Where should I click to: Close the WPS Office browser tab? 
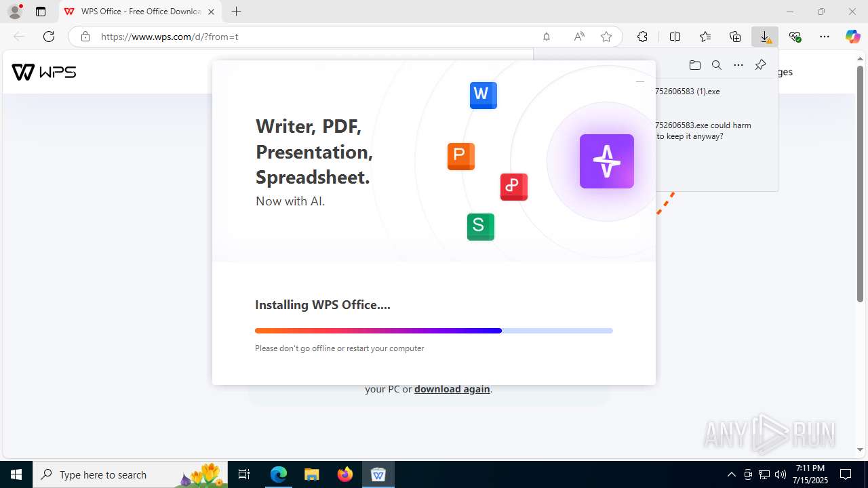[211, 12]
